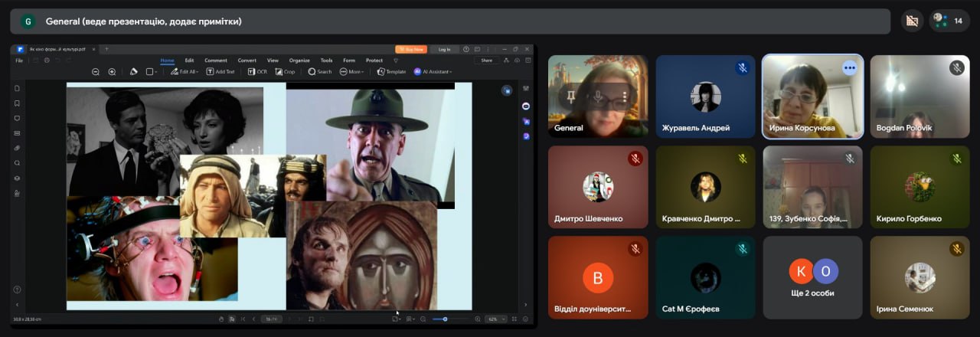Open the Organize tab
Screen dimensions: 980x337
[299, 61]
